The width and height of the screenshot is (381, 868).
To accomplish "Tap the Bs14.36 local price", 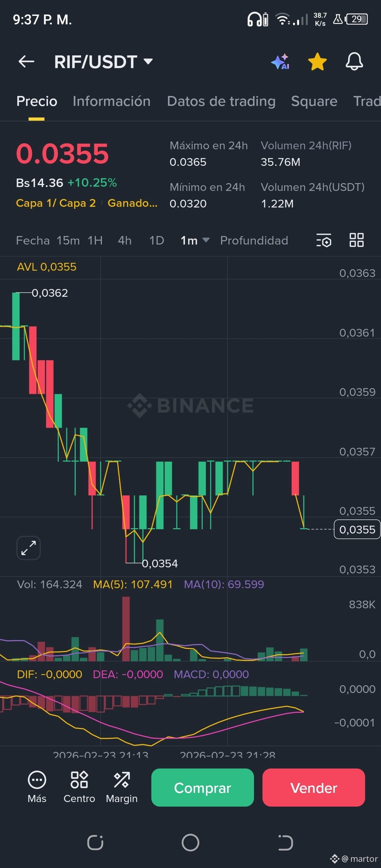I will (40, 183).
